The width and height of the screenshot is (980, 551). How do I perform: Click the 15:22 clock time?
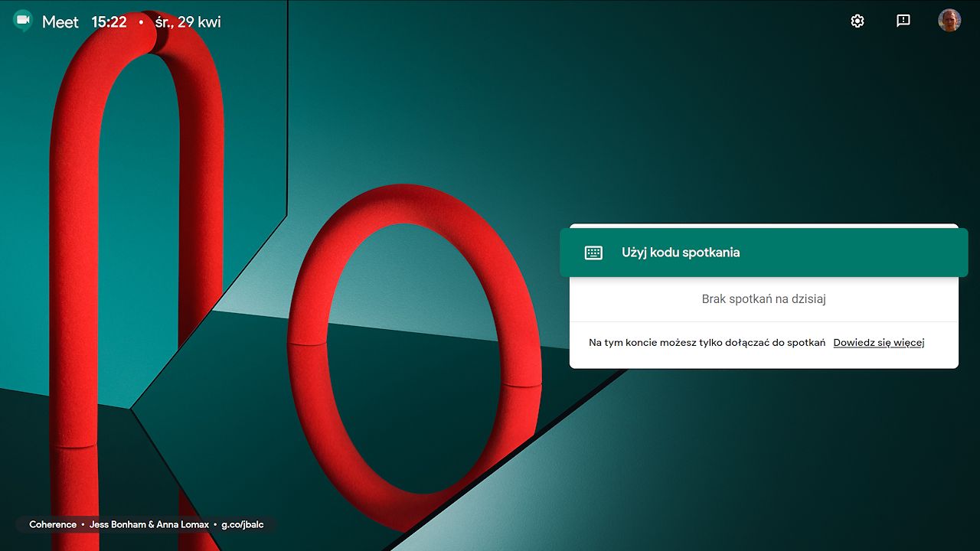pyautogui.click(x=109, y=22)
